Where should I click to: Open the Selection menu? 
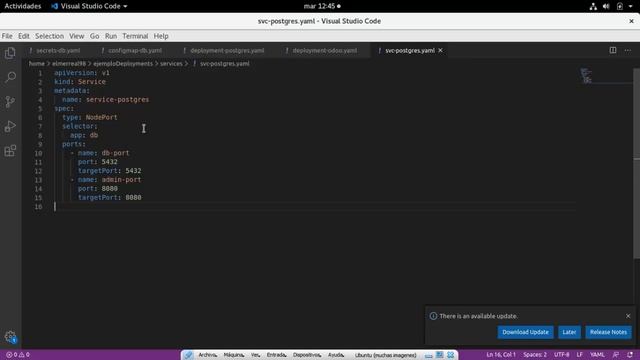coord(49,36)
